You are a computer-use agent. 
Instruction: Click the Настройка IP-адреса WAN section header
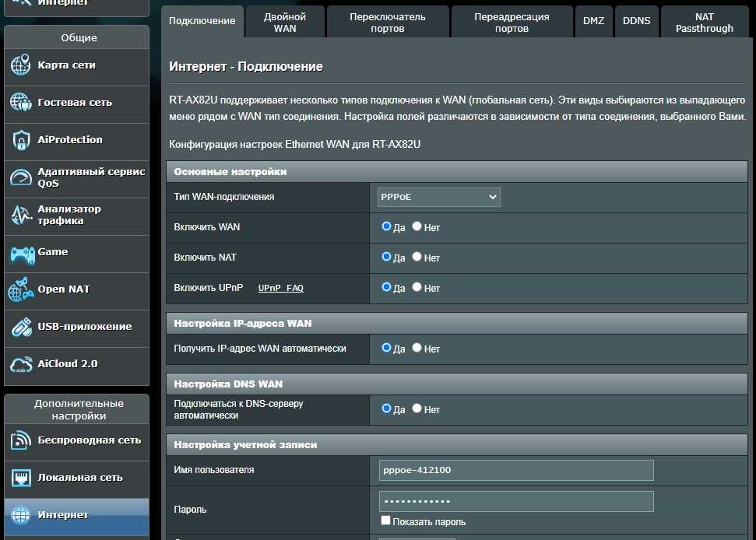click(456, 323)
